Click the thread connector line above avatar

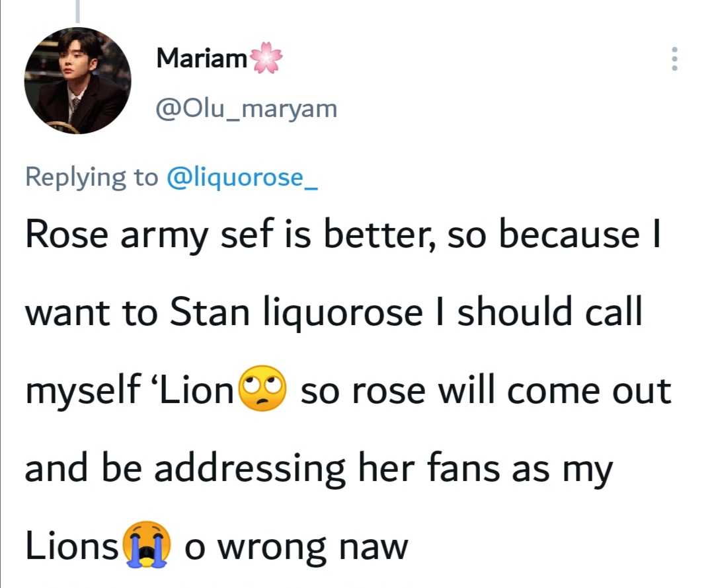78,11
